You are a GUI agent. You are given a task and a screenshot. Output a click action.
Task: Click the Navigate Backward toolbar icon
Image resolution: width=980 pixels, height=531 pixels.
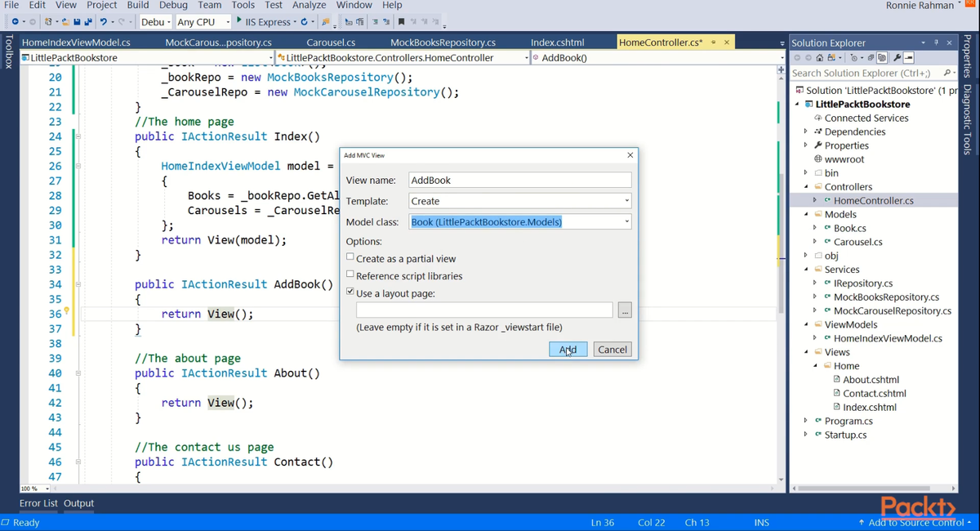15,21
